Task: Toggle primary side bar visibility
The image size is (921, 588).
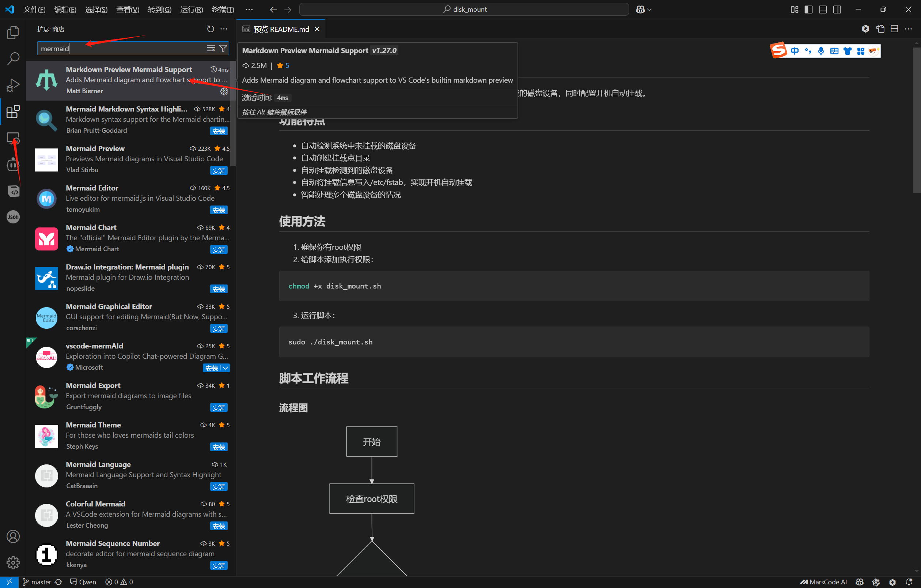Action: [808, 10]
